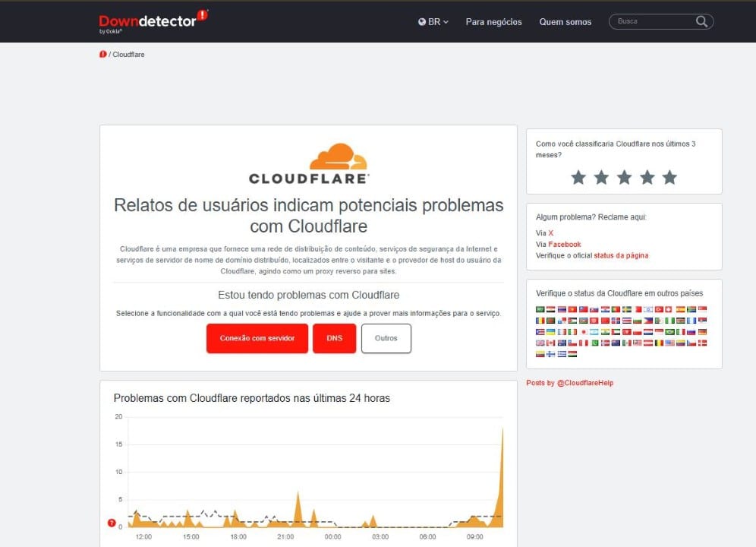The width and height of the screenshot is (756, 547).
Task: Select the Spain flag
Action: [681, 309]
